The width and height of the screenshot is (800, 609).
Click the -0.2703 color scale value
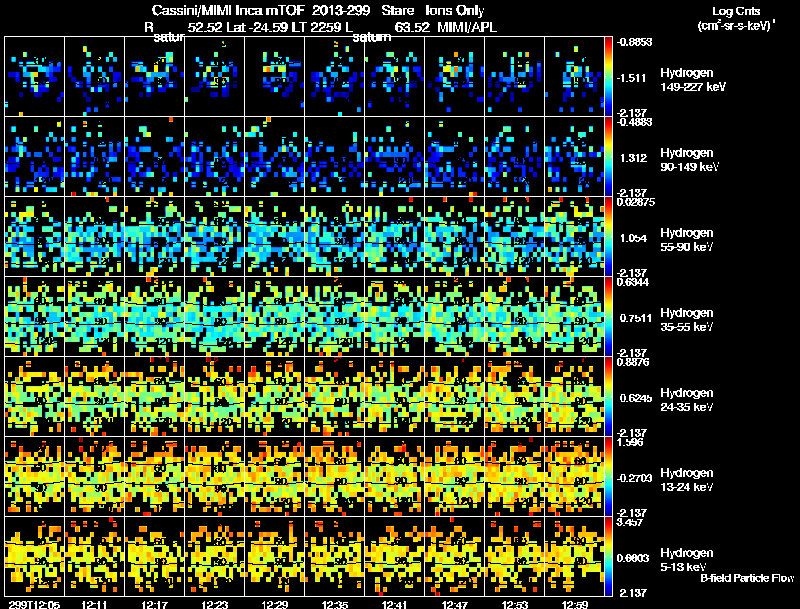click(x=634, y=478)
